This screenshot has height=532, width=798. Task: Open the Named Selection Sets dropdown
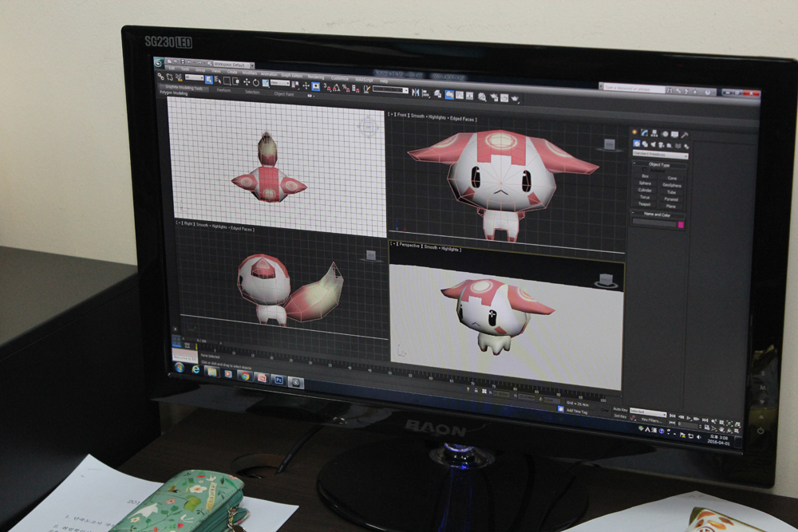click(x=390, y=91)
